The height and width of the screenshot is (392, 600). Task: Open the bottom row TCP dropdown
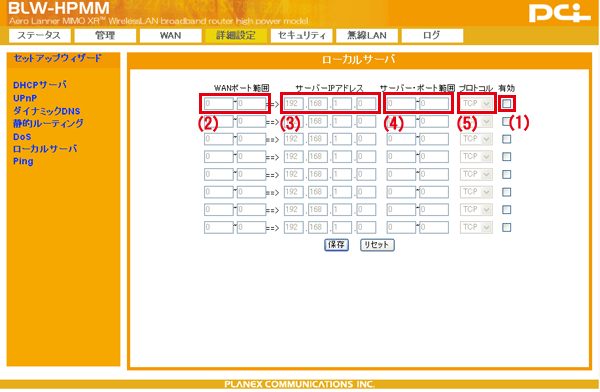pos(476,227)
